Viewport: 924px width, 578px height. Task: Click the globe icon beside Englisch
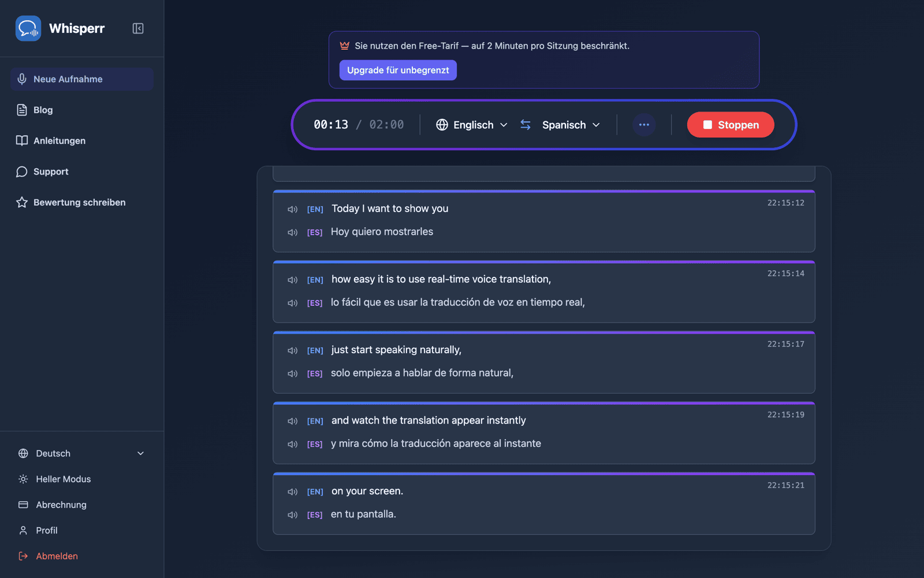tap(442, 125)
